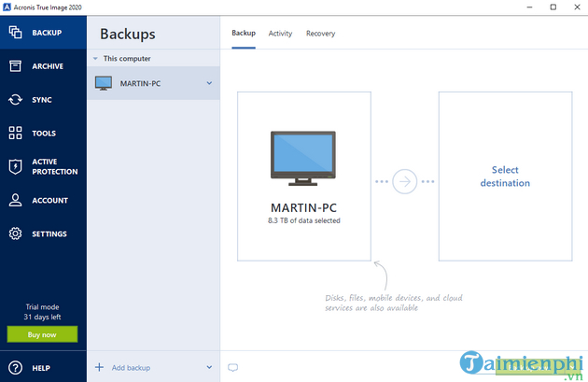
Task: Switch to the Activity tab
Action: [x=280, y=34]
